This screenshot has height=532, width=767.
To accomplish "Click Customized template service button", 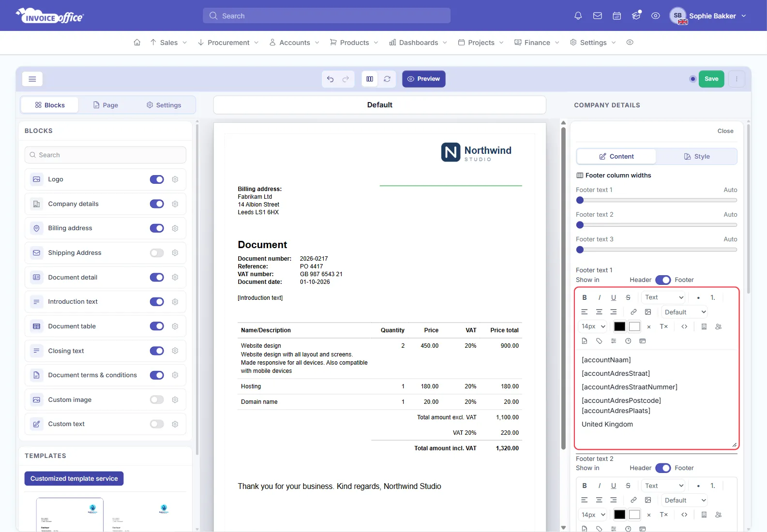I will pyautogui.click(x=74, y=479).
